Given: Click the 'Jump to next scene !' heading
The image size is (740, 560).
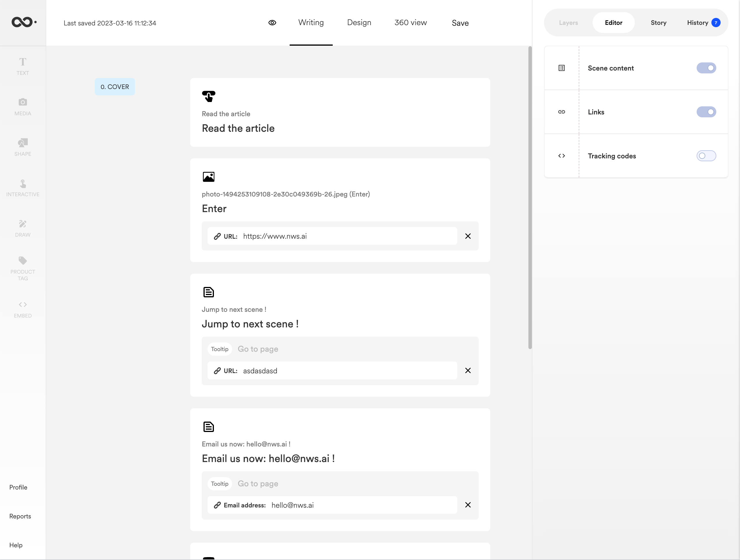Looking at the screenshot, I should point(250,324).
